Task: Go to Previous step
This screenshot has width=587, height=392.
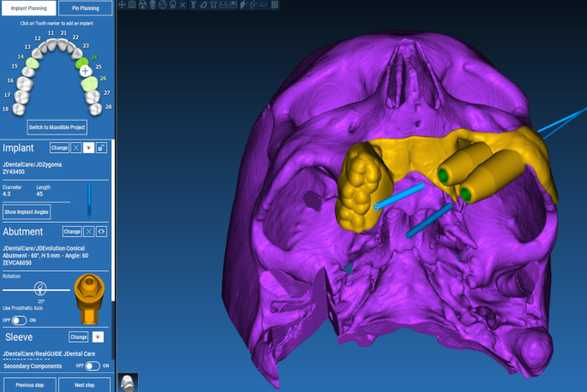Action: 30,385
